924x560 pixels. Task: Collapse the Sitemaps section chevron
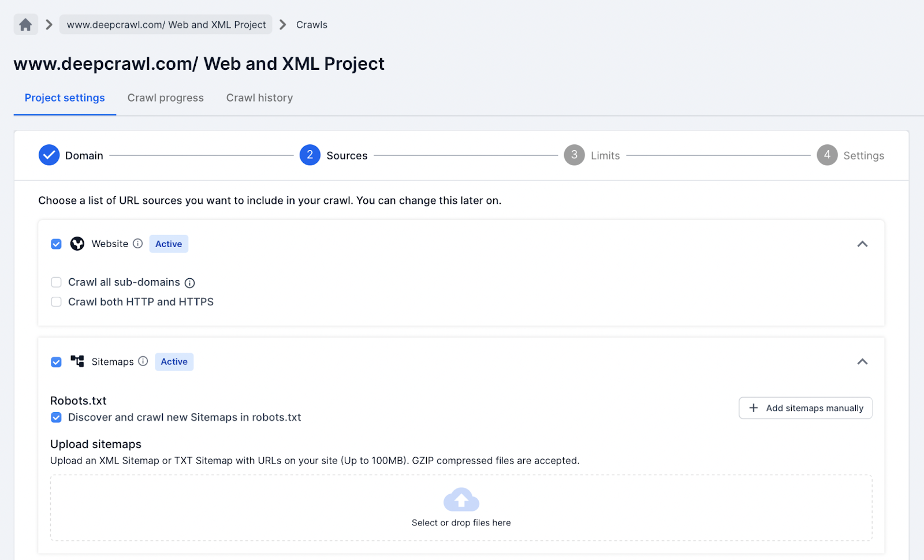(862, 361)
